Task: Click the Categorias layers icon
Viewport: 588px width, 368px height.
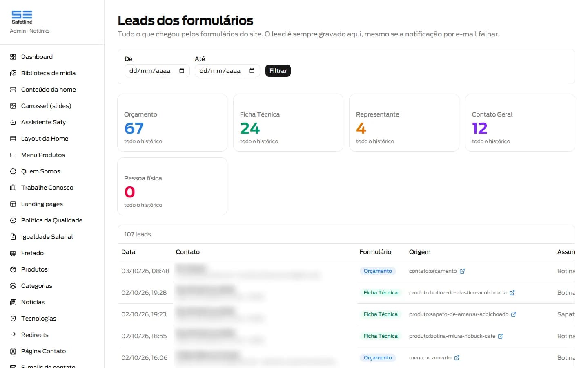Action: (13, 286)
